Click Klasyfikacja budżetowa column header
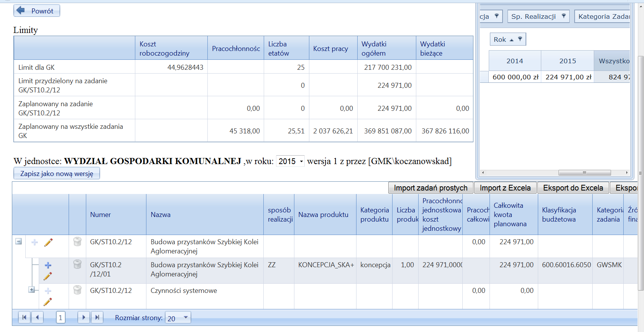This screenshot has width=644, height=332. pyautogui.click(x=565, y=215)
